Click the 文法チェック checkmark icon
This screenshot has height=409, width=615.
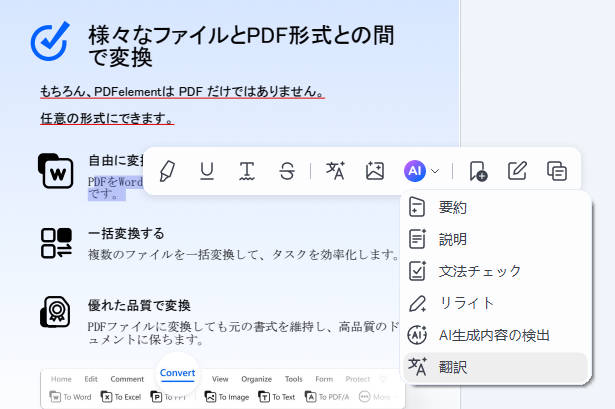417,271
